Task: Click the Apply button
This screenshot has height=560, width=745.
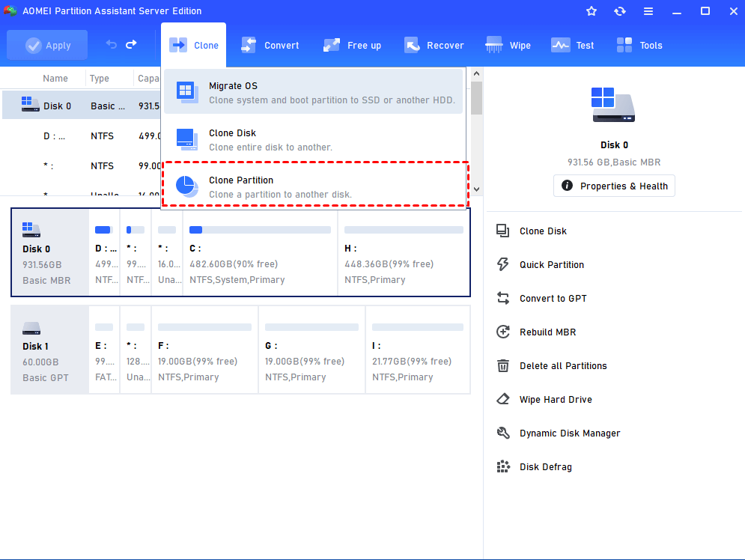Action: (47, 45)
